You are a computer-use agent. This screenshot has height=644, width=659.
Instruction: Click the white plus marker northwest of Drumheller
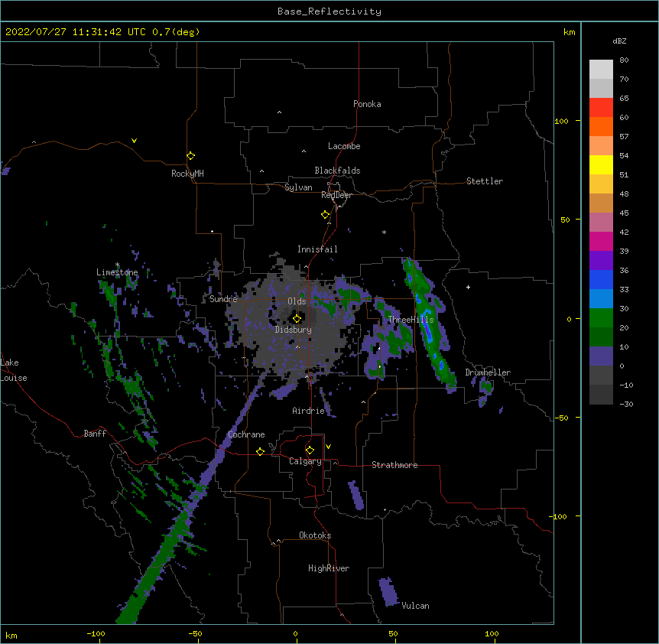pyautogui.click(x=468, y=287)
